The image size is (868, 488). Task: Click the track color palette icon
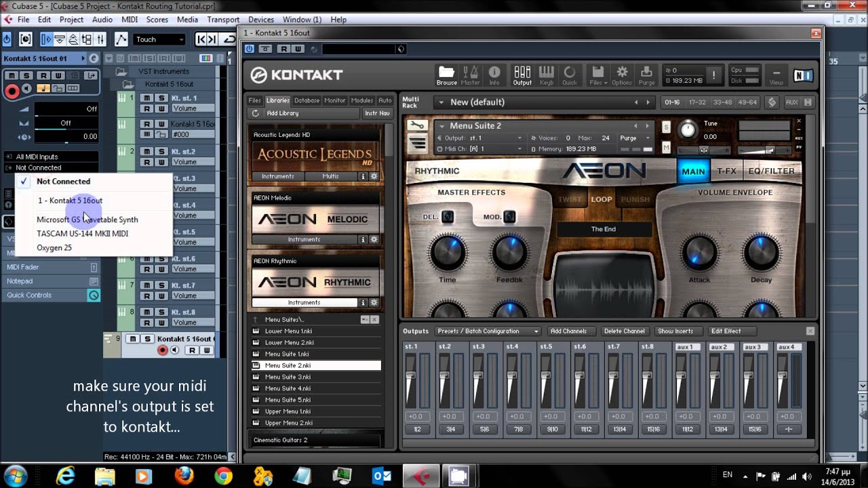point(206,58)
